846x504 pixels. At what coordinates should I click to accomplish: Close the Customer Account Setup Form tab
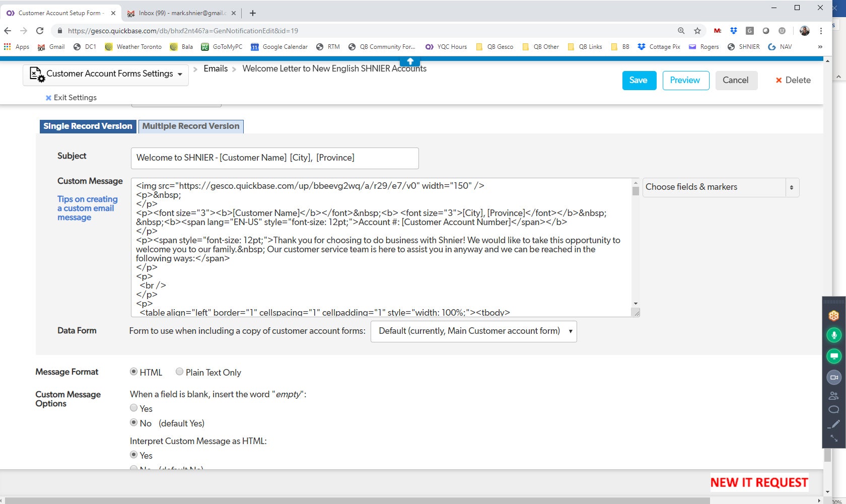point(113,13)
